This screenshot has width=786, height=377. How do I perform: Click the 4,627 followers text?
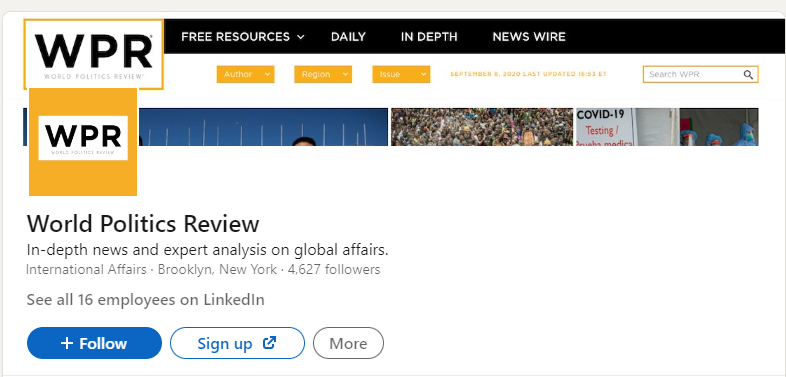coord(334,269)
